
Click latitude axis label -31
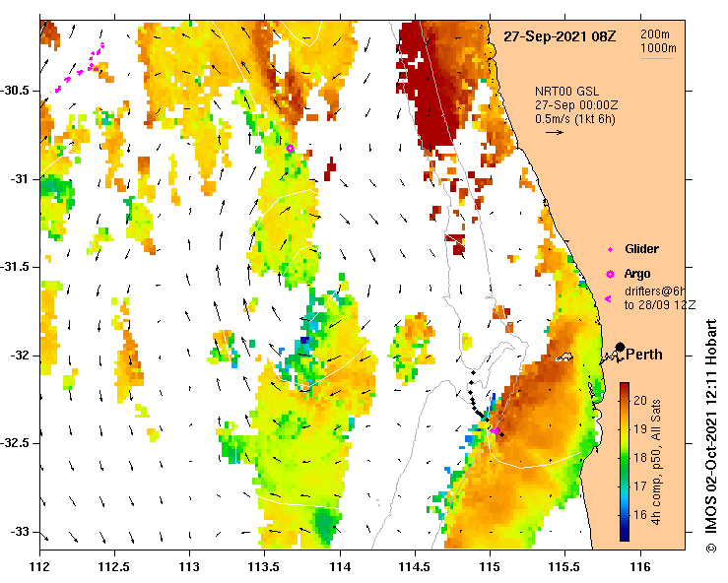point(19,179)
